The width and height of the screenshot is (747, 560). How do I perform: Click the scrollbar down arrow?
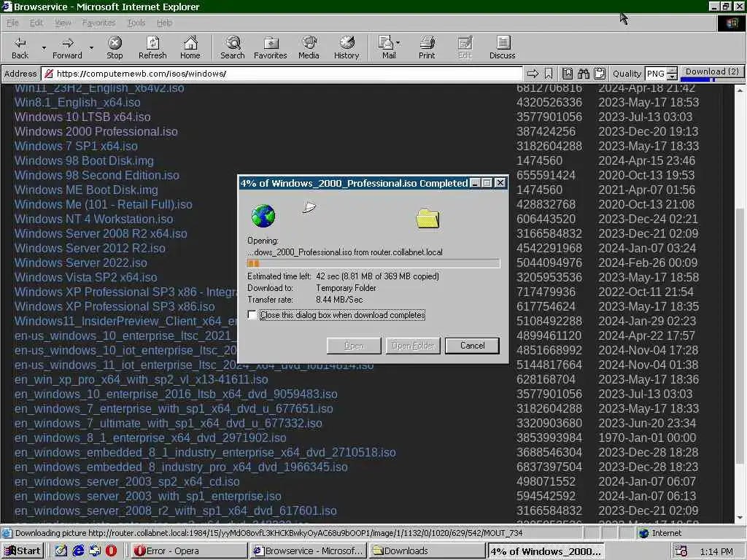pos(740,518)
